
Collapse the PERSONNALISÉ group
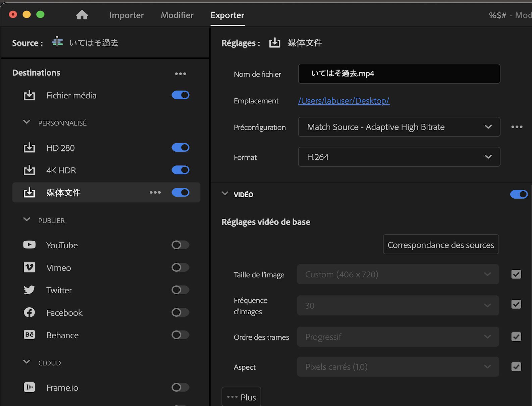[27, 122]
